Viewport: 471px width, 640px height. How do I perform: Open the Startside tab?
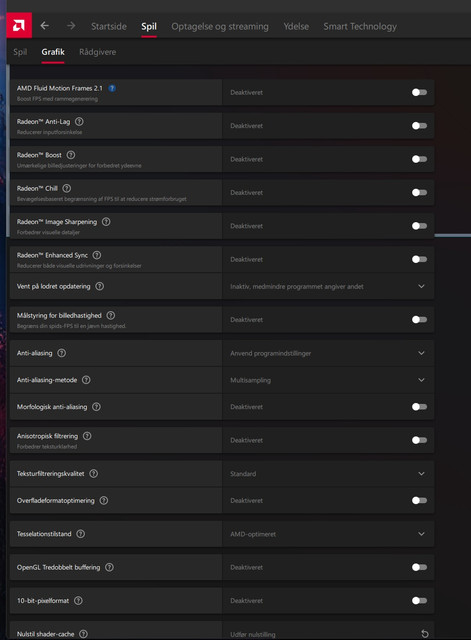109,26
